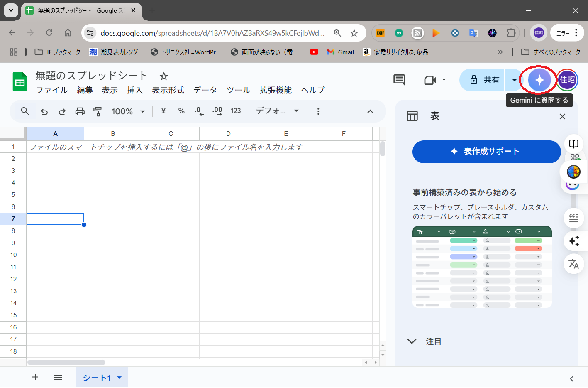Redo the last action
The image size is (588, 388).
[x=62, y=111]
